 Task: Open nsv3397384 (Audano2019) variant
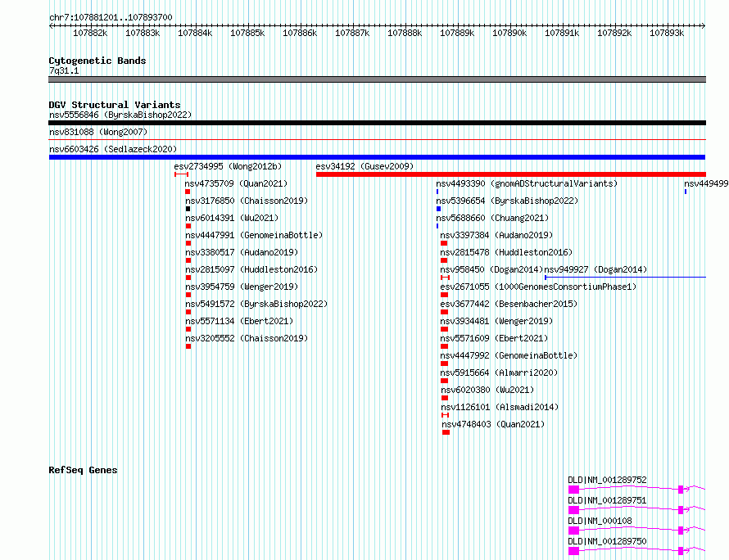496,235
